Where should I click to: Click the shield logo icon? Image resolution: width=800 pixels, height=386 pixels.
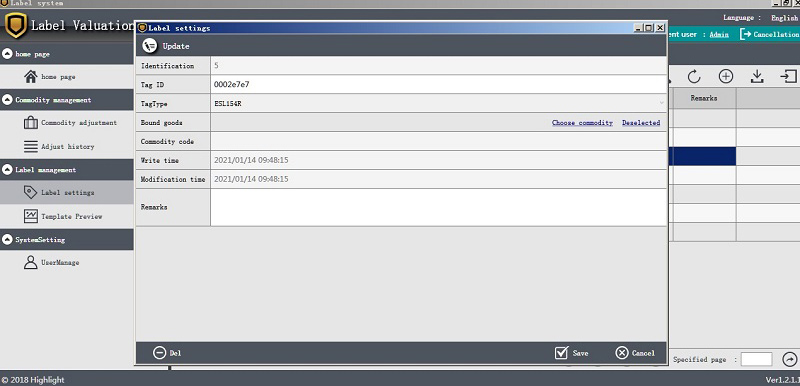16,25
